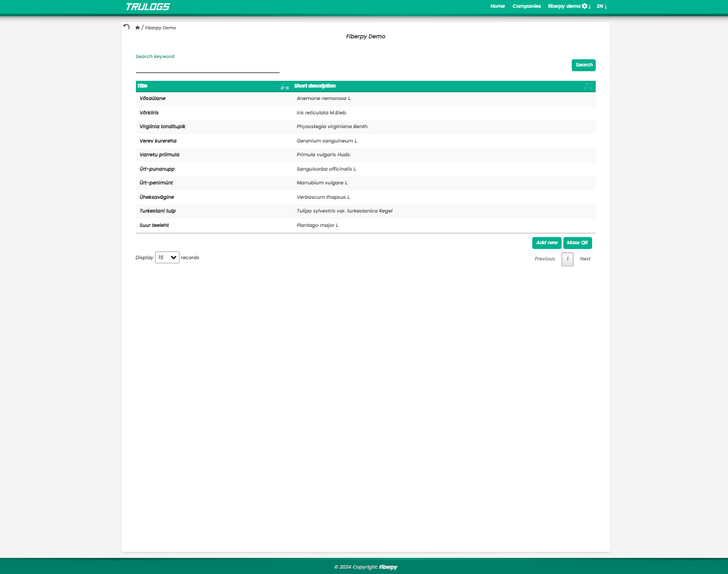This screenshot has height=574, width=728.
Task: Click the home breadcrumb icon
Action: pos(138,28)
